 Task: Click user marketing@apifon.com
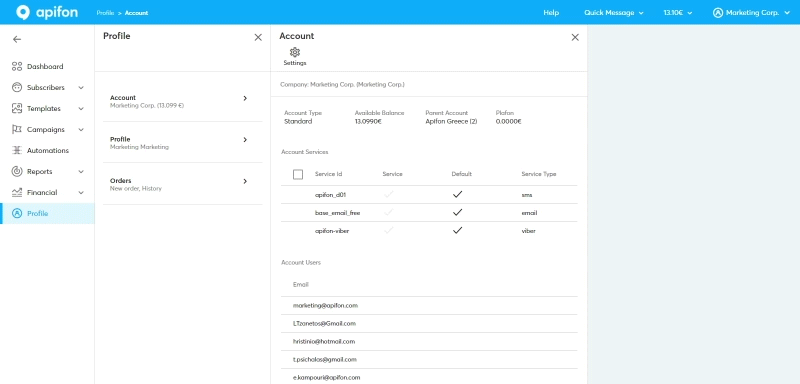click(x=326, y=305)
